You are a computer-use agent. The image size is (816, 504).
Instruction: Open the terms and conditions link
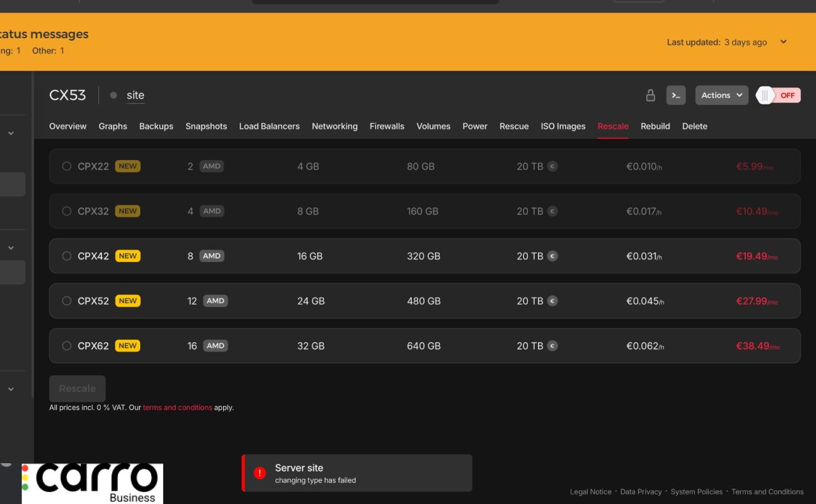pos(177,408)
